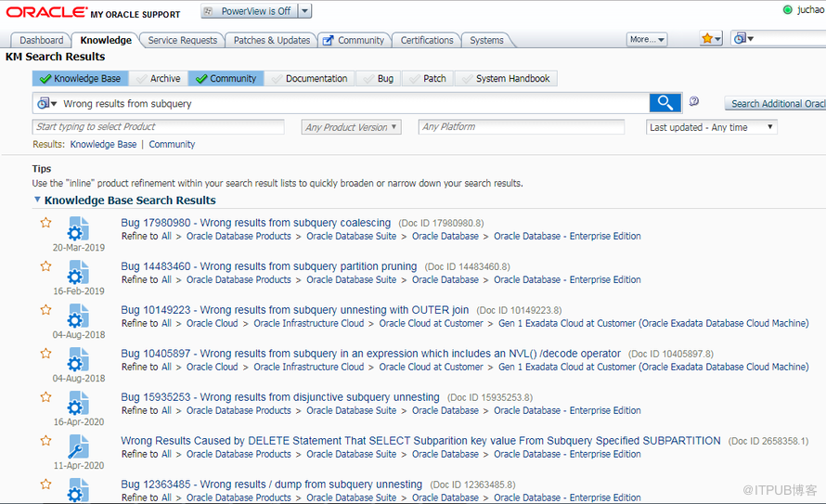Open the Patches & Updates tab
Image resolution: width=826 pixels, height=504 pixels.
pos(272,40)
